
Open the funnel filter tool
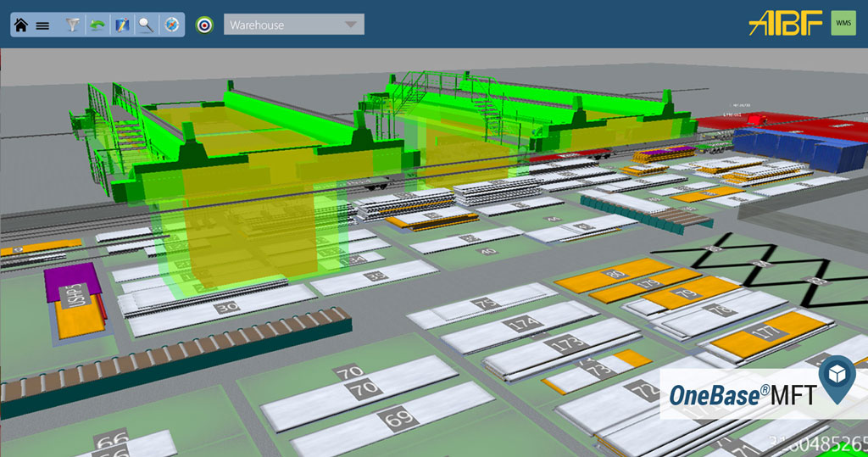[74, 25]
